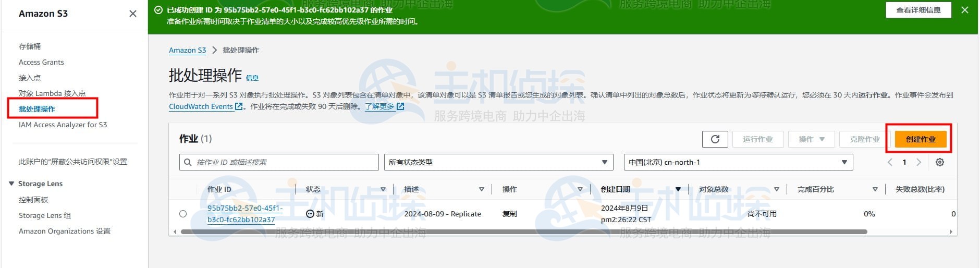
Task: Open the 中国(北京) cn-north-1 region dropdown
Action: pyautogui.click(x=738, y=162)
